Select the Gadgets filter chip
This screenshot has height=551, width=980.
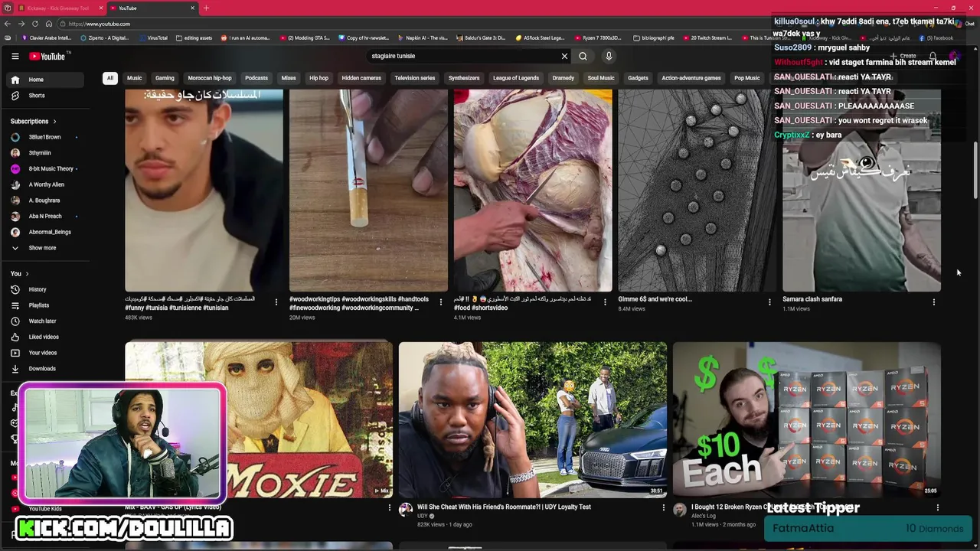coord(638,78)
